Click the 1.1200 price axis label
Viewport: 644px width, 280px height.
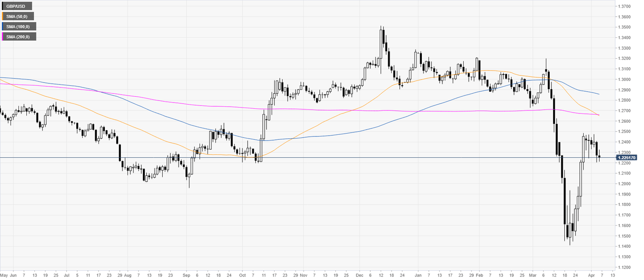[x=623, y=267]
